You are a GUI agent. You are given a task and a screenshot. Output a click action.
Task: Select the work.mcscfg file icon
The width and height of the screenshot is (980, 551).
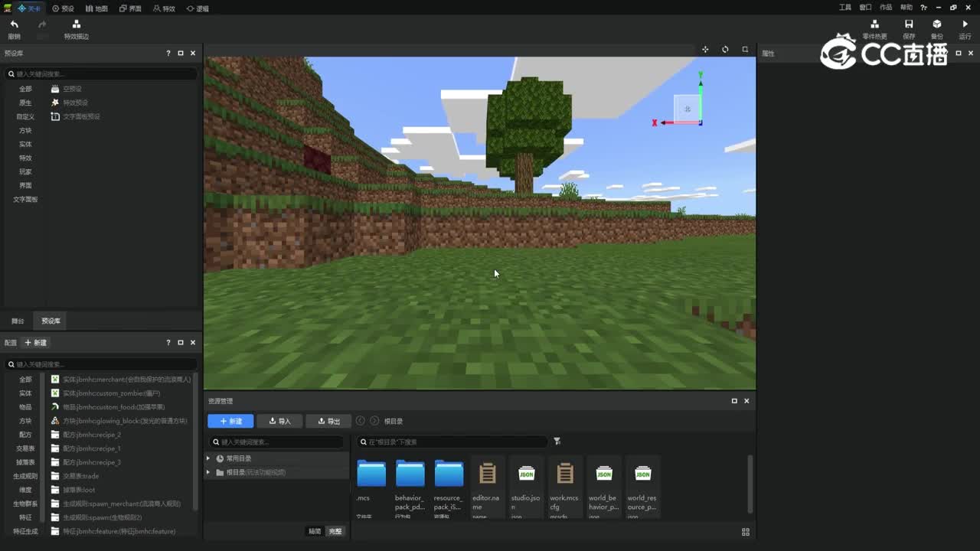pyautogui.click(x=565, y=474)
